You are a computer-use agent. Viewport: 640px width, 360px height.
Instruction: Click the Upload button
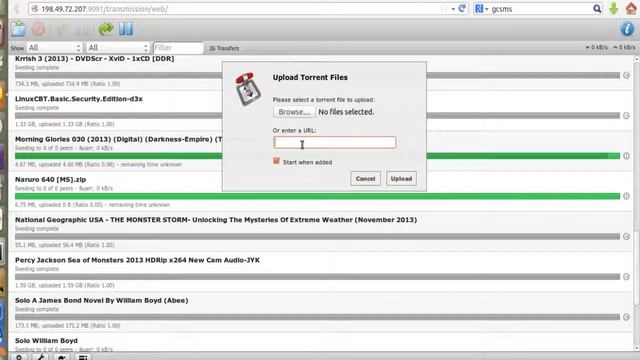click(x=401, y=179)
